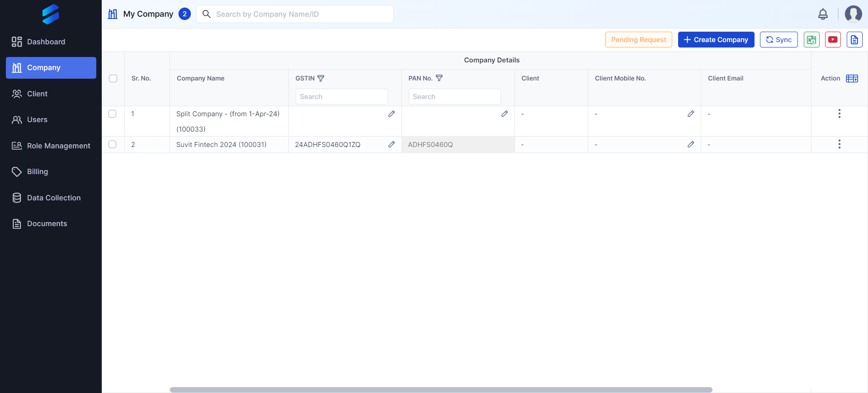
Task: Click GSTIN value 24ADHFS0460Q1ZQ
Action: click(x=328, y=145)
